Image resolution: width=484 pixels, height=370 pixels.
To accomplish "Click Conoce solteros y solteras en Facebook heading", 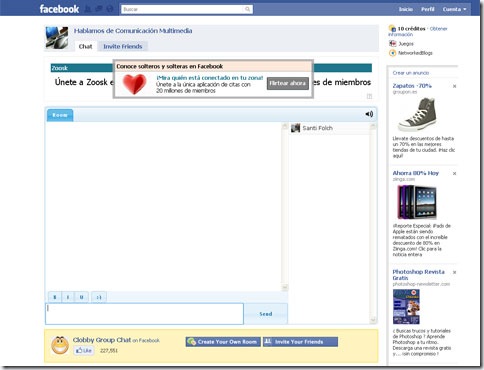I will 169,66.
